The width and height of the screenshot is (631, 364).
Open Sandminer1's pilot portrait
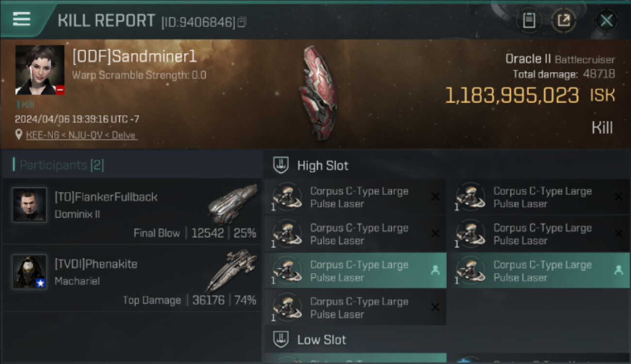pos(40,70)
